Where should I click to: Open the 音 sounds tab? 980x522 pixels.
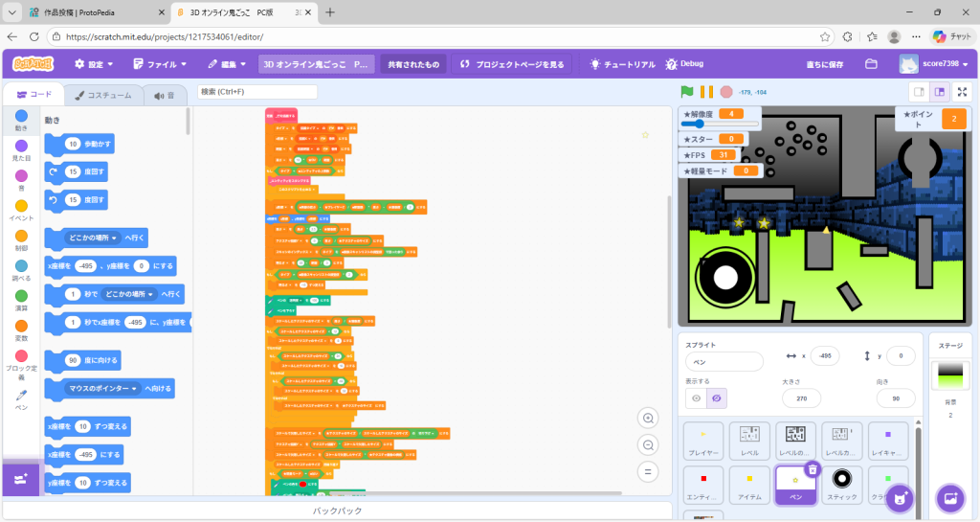(164, 96)
